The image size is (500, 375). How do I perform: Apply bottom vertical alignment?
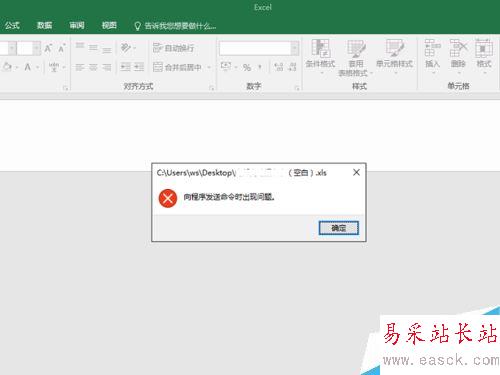107,50
